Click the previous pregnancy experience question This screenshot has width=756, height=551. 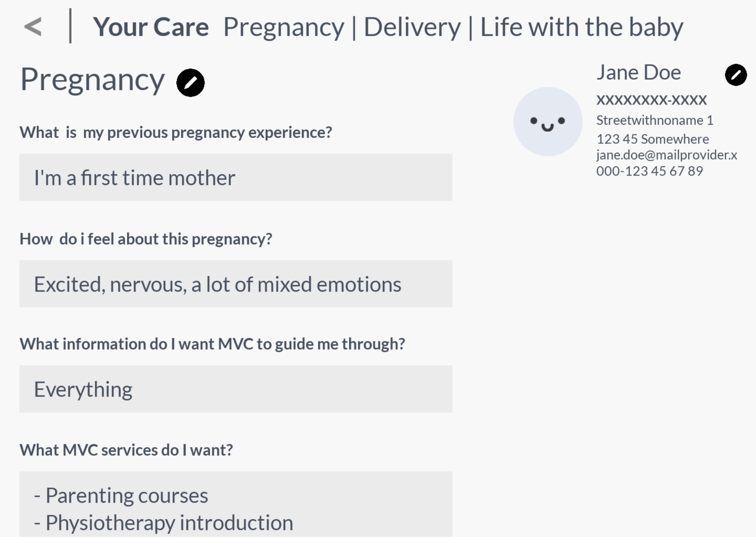point(176,132)
